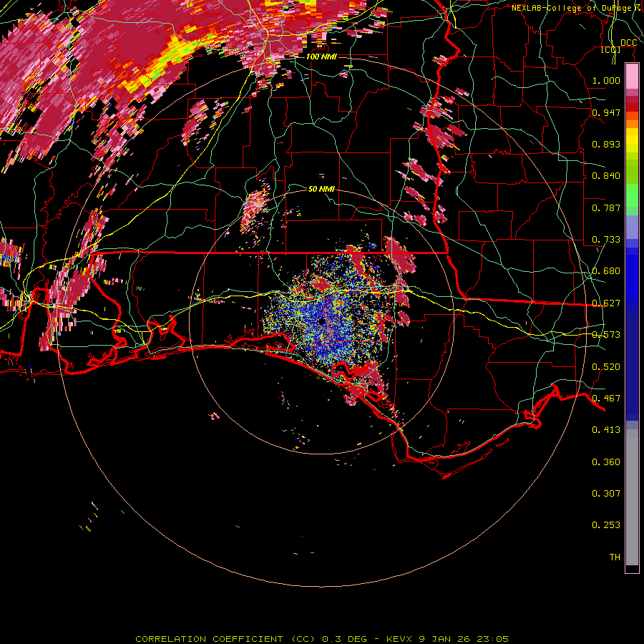644x644 pixels.
Task: Click the 0.253 scale value
Action: tap(606, 525)
